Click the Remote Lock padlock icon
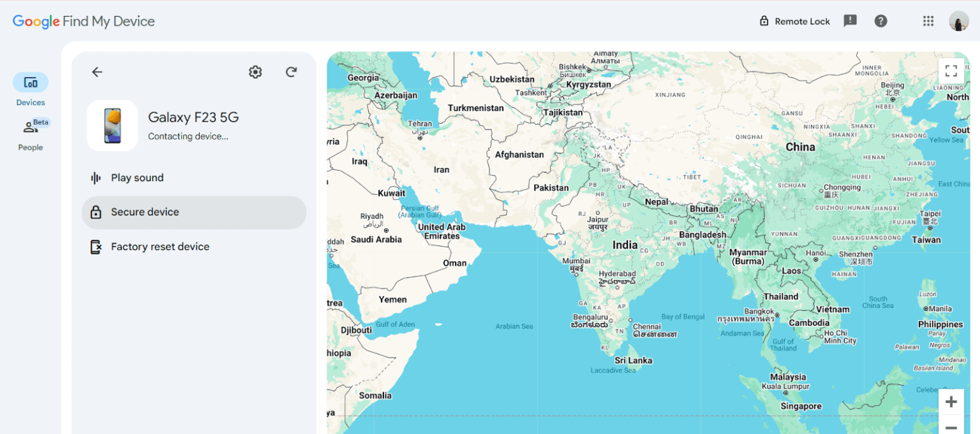Screen dimensions: 980x434 click(x=763, y=20)
